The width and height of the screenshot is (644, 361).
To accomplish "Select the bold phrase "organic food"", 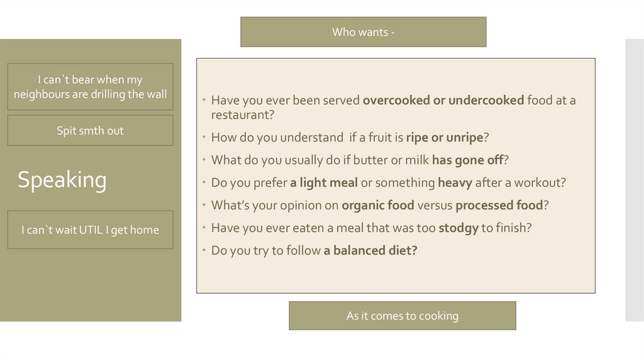I will point(377,206).
